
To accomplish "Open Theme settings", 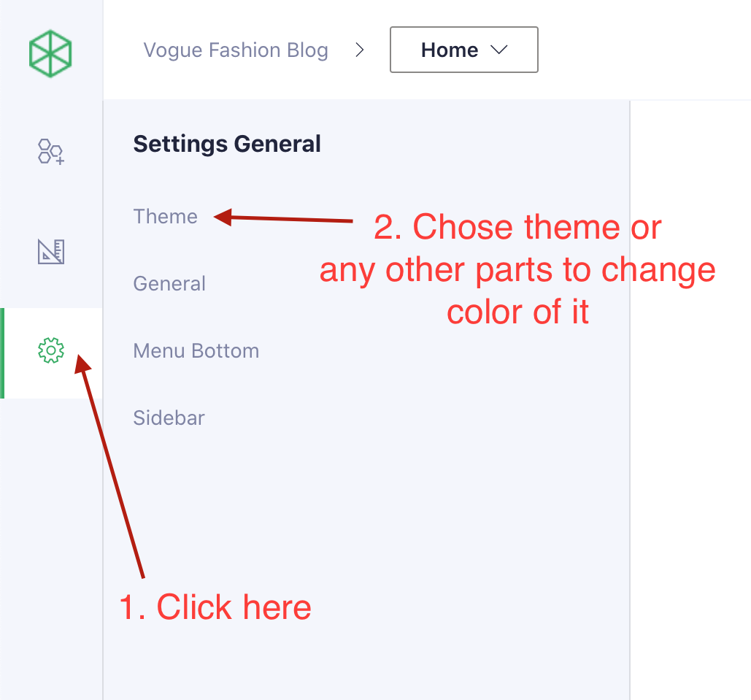I will (165, 217).
